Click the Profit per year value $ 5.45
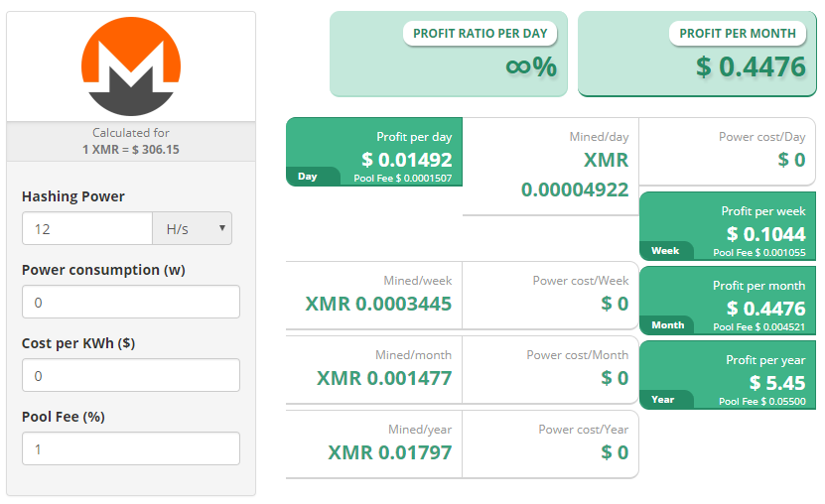This screenshot has height=504, width=825. [x=777, y=383]
